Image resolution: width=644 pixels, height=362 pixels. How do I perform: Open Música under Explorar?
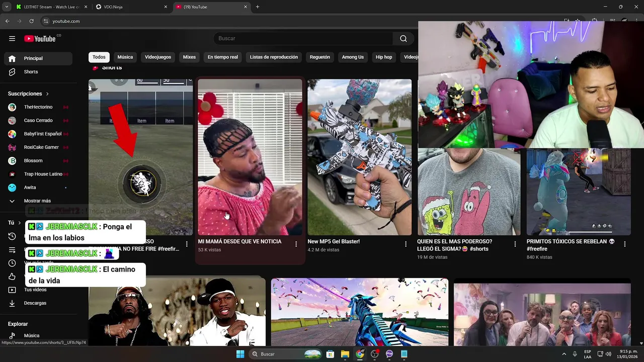point(38,335)
